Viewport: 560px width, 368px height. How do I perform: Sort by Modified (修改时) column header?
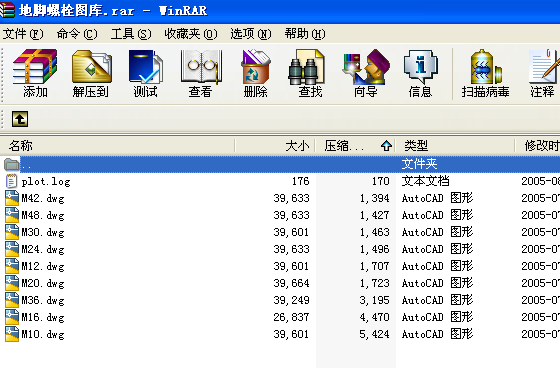click(x=538, y=146)
